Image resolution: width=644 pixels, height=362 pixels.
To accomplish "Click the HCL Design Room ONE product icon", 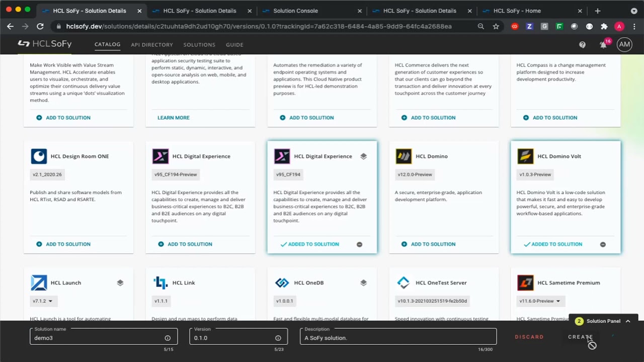I will [x=39, y=156].
